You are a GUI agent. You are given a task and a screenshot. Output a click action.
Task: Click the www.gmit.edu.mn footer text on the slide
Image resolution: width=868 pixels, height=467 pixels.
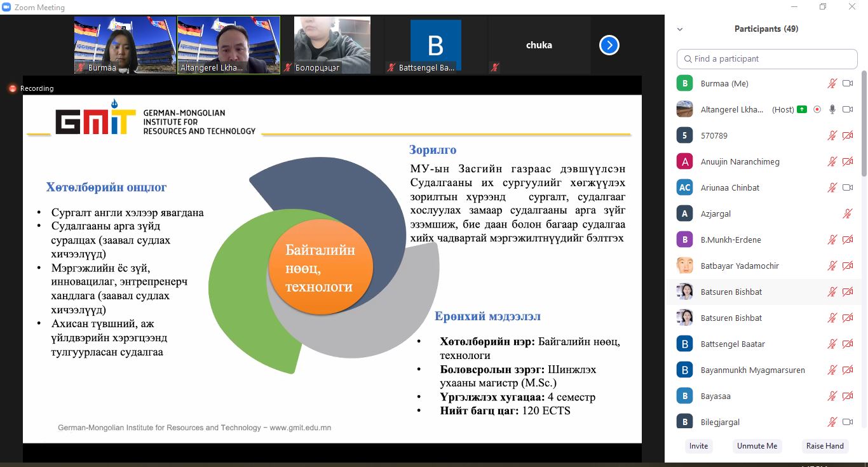301,428
